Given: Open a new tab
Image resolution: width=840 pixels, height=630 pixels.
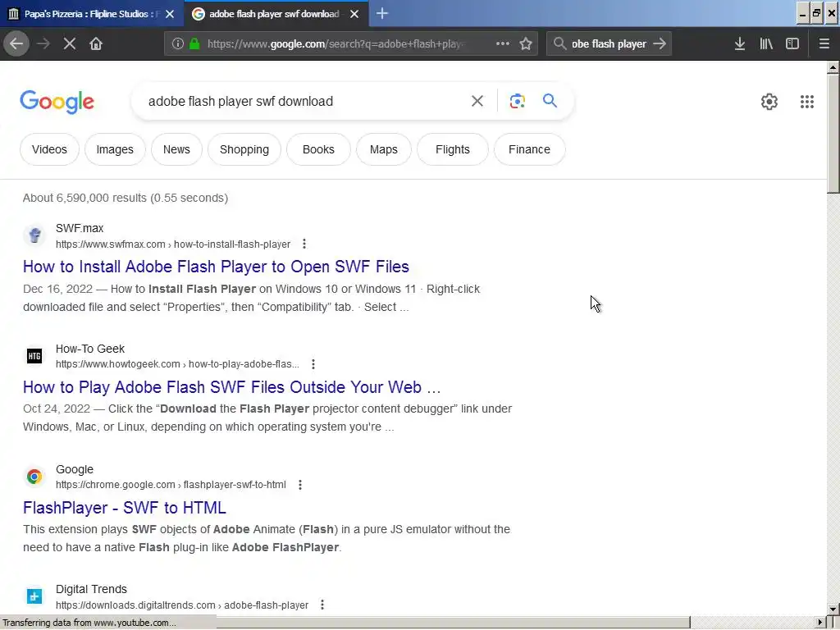Looking at the screenshot, I should [382, 13].
